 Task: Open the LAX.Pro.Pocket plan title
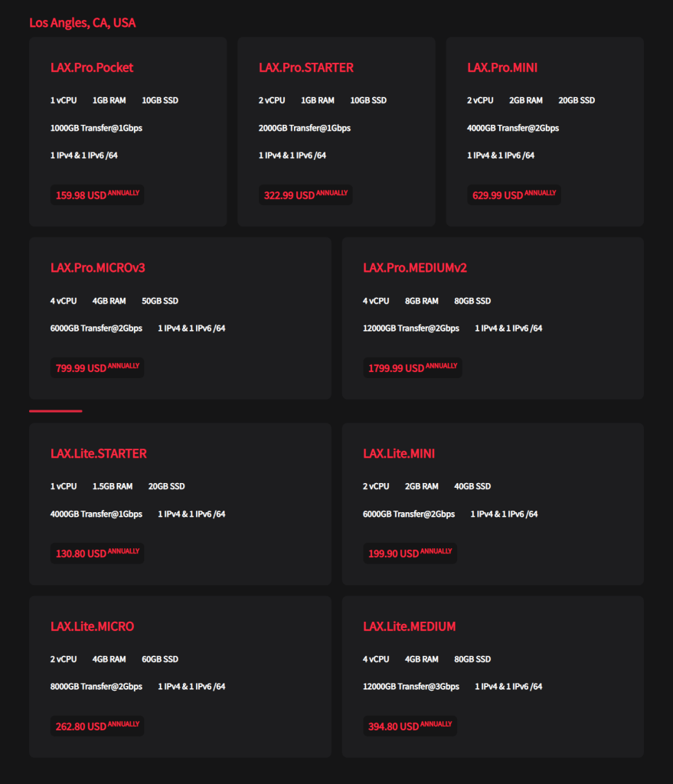point(92,67)
